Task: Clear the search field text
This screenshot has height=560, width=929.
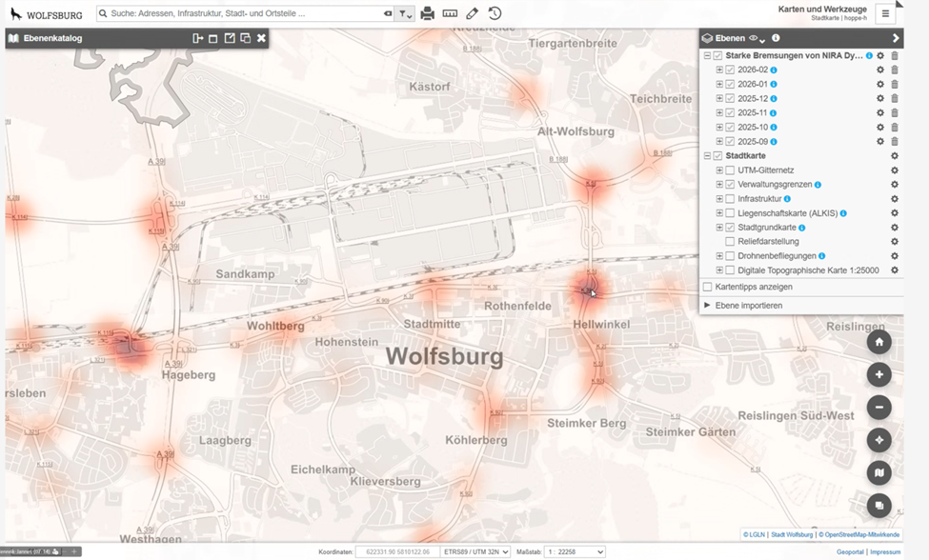Action: tap(388, 13)
